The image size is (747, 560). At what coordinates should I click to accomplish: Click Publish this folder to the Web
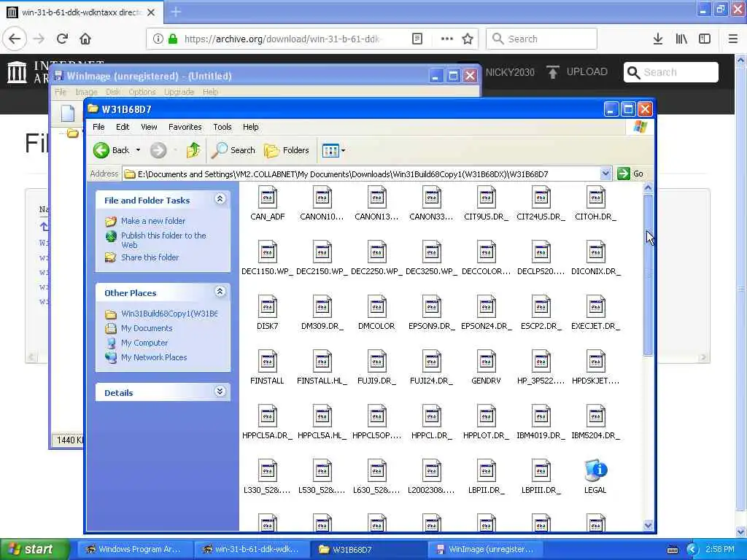tap(163, 240)
